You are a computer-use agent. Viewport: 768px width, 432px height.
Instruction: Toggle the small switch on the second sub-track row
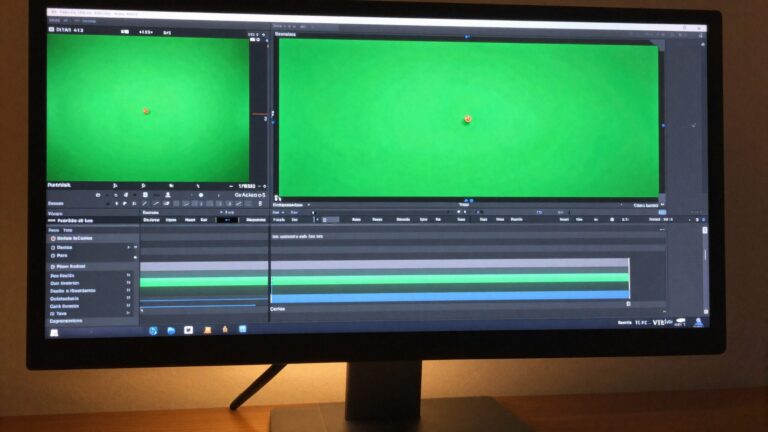[x=129, y=283]
